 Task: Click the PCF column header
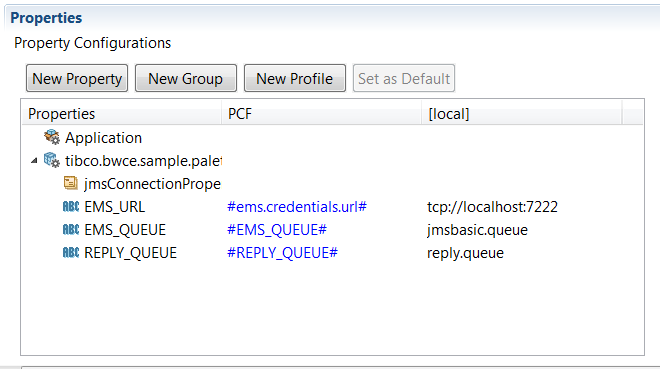click(321, 114)
